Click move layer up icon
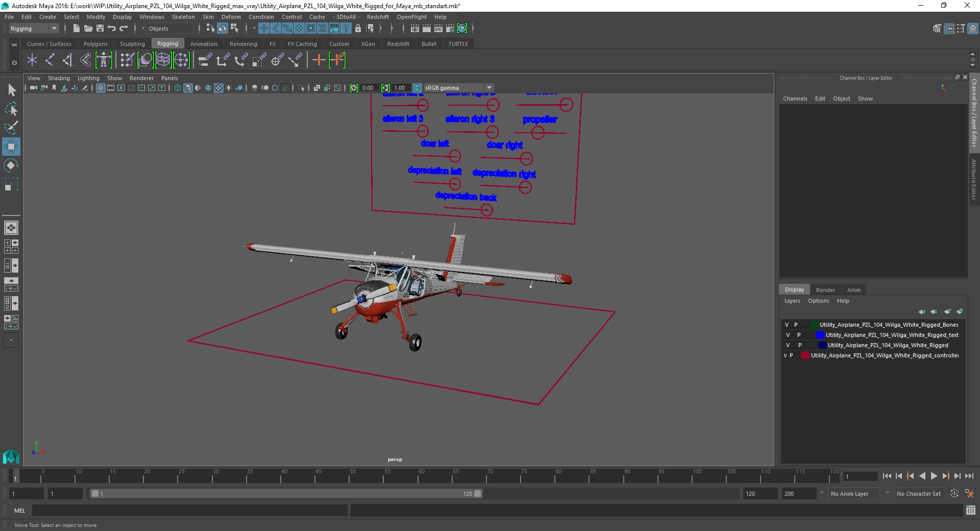This screenshot has height=531, width=980. point(922,311)
